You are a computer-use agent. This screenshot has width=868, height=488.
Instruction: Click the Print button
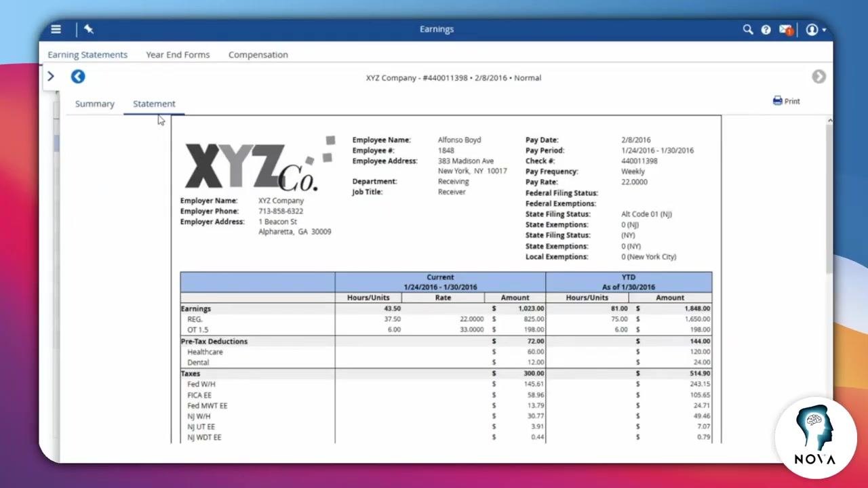(787, 101)
